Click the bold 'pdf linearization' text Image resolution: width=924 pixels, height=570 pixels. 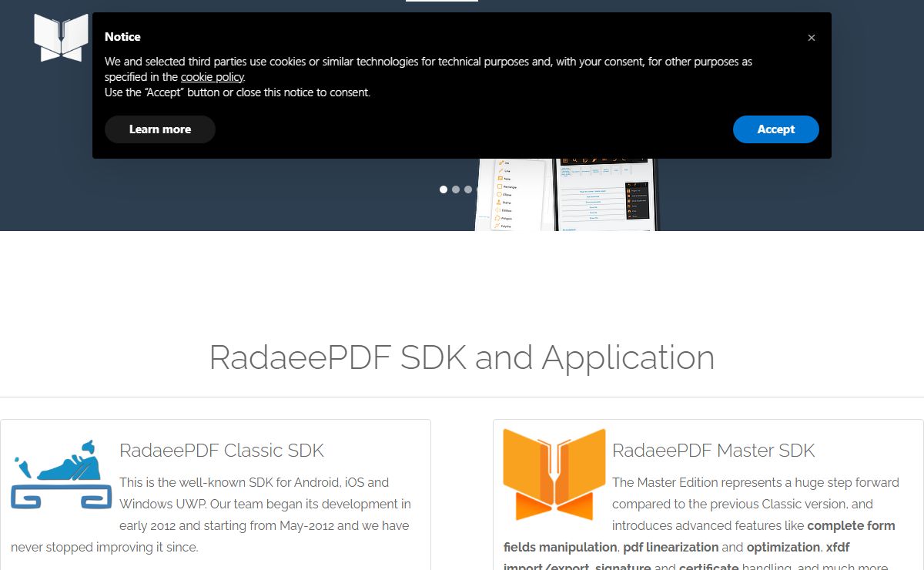click(670, 547)
